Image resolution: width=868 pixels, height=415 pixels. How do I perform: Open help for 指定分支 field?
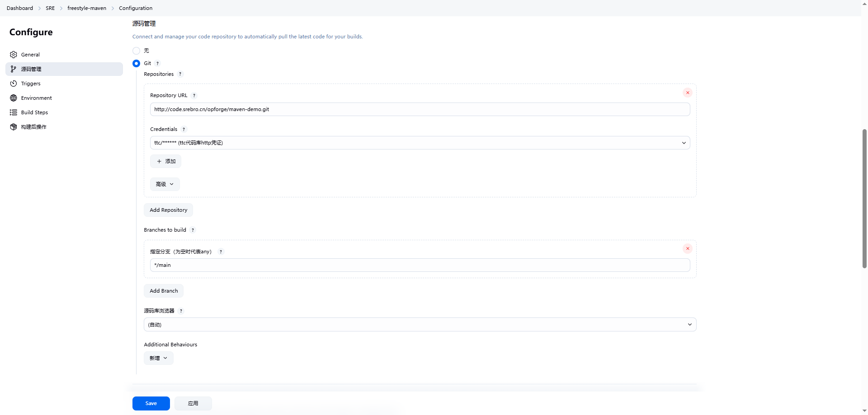pyautogui.click(x=221, y=252)
